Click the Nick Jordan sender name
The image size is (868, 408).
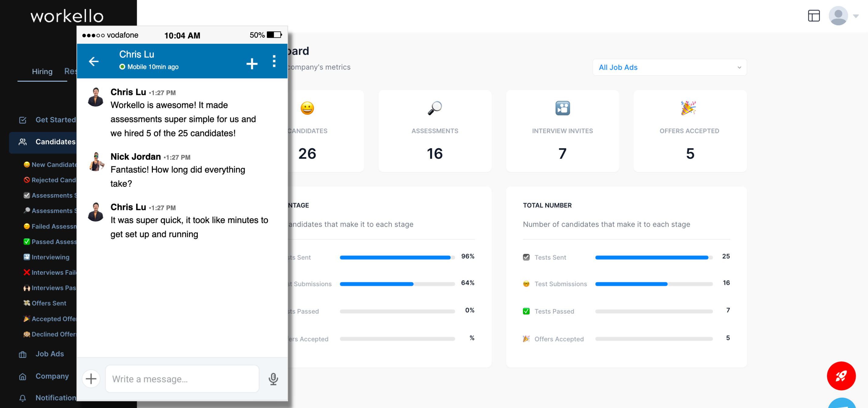tap(136, 157)
